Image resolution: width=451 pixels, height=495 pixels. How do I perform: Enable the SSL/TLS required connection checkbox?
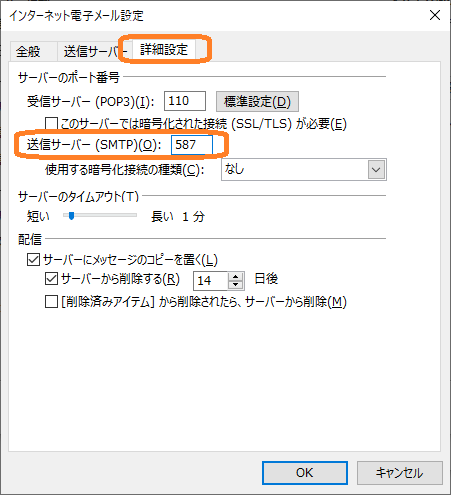[x=51, y=124]
